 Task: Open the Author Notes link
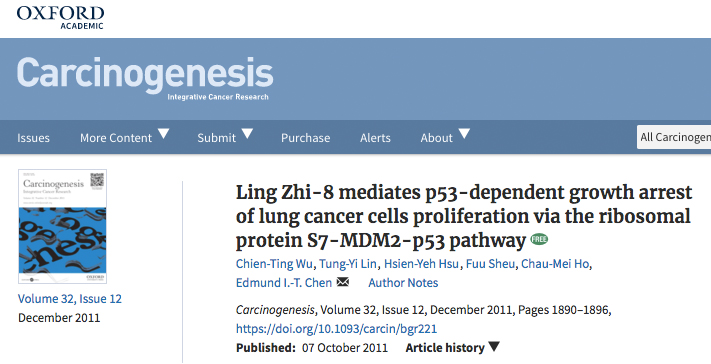click(403, 283)
